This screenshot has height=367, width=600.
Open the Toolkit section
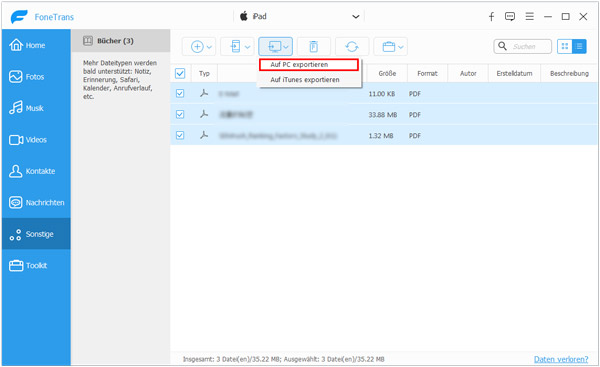coord(36,265)
